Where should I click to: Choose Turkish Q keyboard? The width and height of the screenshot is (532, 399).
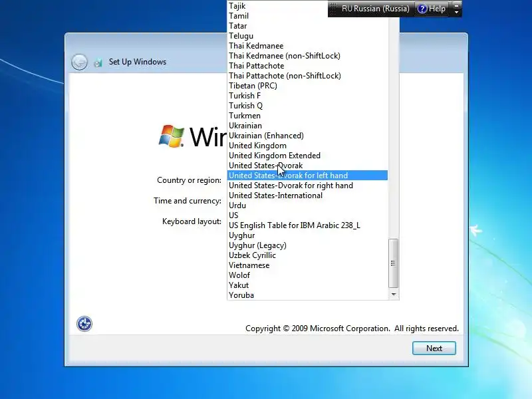307,106
